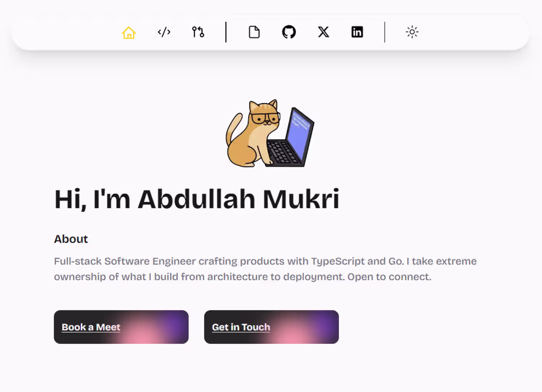Visit the GitHub profile icon
Image resolution: width=542 pixels, height=392 pixels.
(289, 32)
